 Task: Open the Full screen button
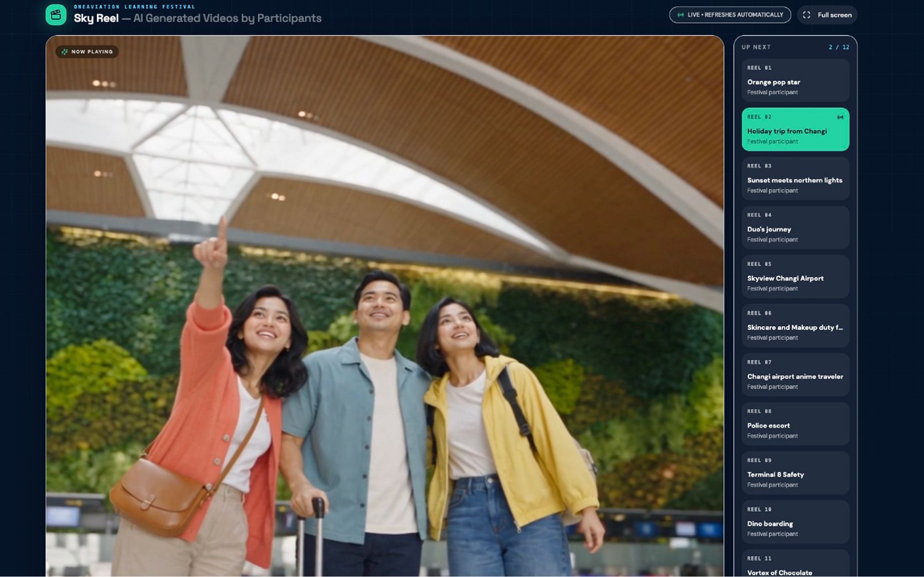pyautogui.click(x=827, y=15)
